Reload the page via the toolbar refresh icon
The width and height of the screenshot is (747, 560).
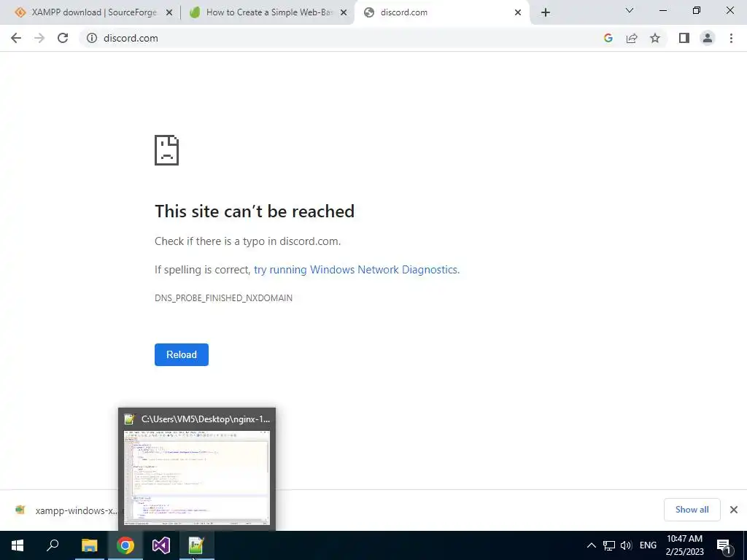point(63,38)
